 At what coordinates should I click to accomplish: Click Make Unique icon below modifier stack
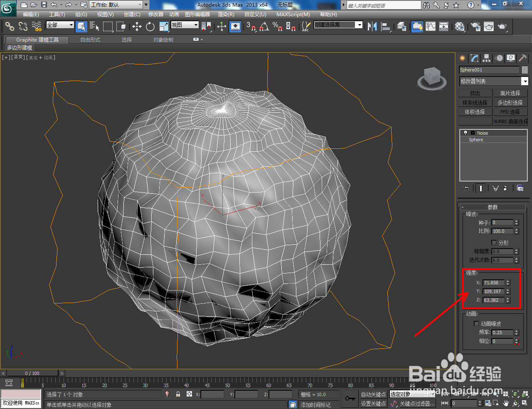495,188
